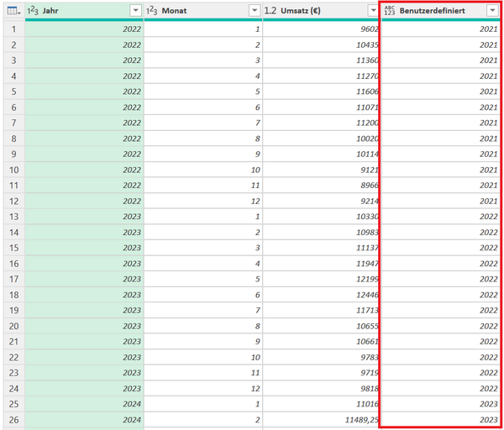
Task: Click the Benutzerdefiniert cell in row 25
Action: tap(439, 404)
